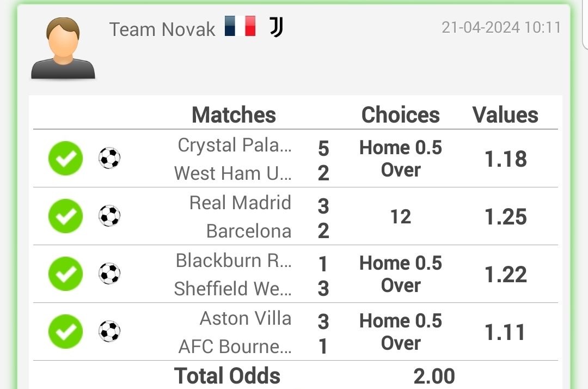
Task: Tap the green checkmark beside Real Madrid match
Action: click(66, 216)
